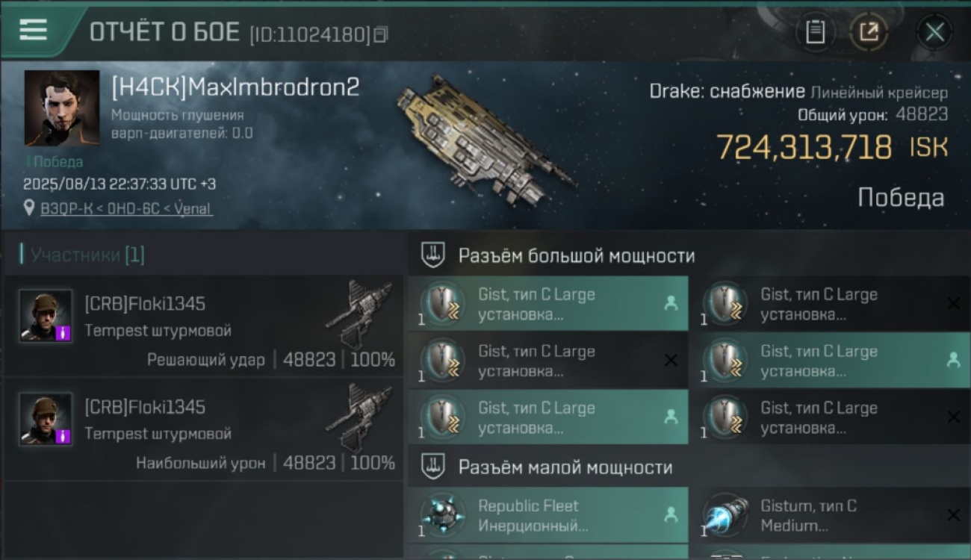Copy the battle report ID

(382, 34)
